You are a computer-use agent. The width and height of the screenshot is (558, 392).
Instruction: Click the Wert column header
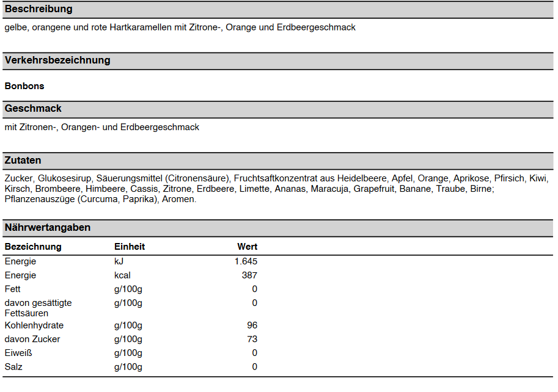pyautogui.click(x=248, y=247)
